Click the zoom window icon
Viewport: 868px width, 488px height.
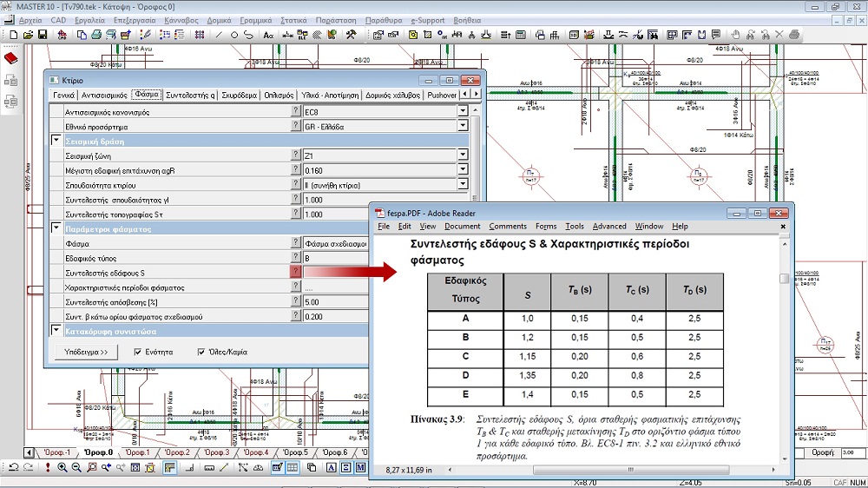tap(91, 467)
